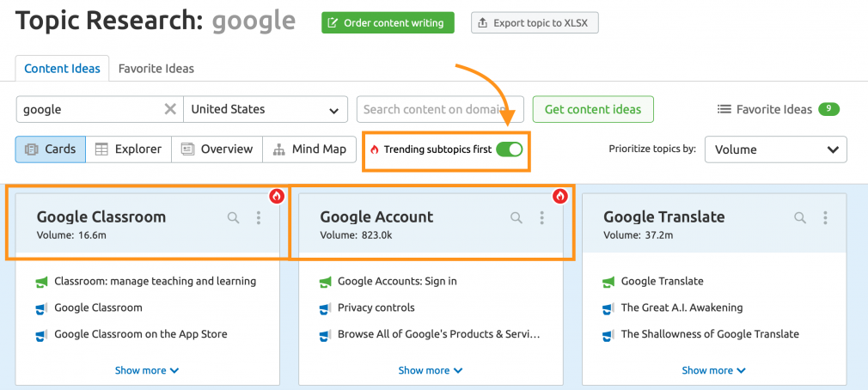This screenshot has width=868, height=390.
Task: Click the search icon on Google Classroom card
Action: [234, 218]
